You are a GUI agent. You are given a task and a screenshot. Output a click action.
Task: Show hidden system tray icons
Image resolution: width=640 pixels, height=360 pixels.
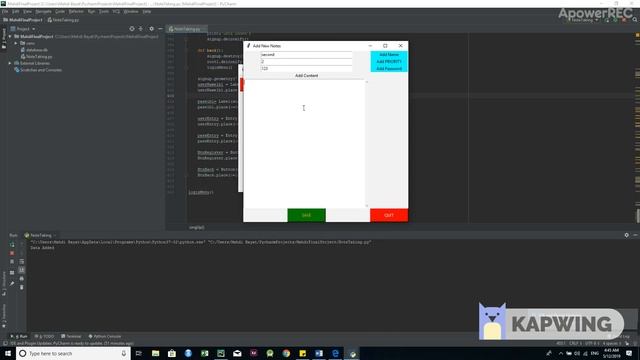(560, 353)
